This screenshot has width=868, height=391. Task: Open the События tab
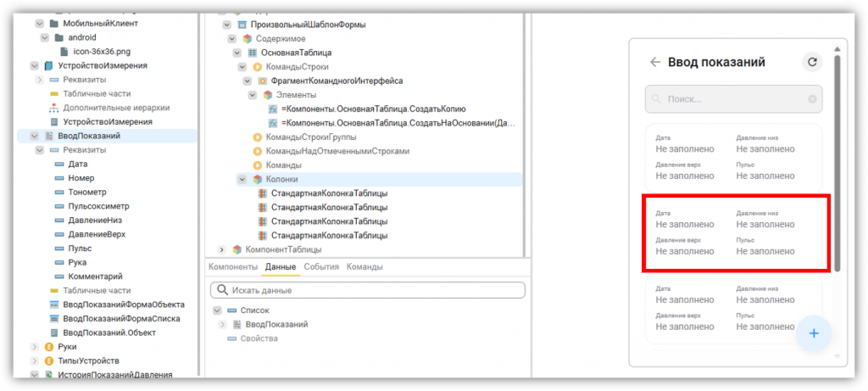321,267
